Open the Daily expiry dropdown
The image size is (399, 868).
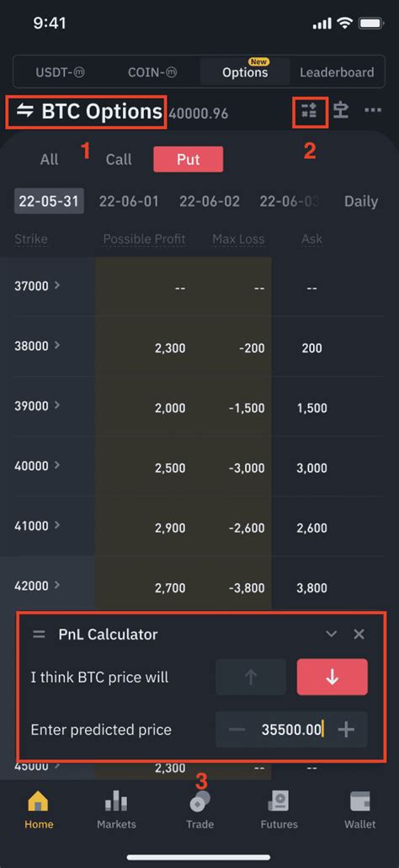[x=361, y=201]
